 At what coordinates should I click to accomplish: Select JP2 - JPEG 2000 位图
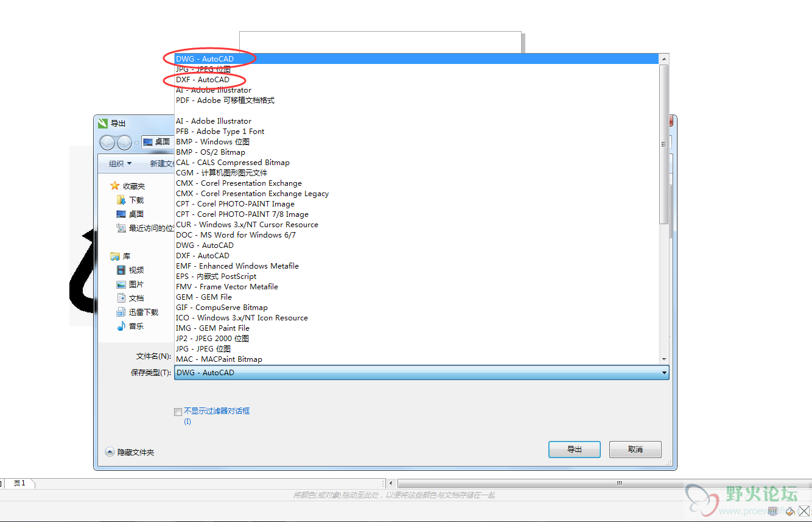[416, 339]
